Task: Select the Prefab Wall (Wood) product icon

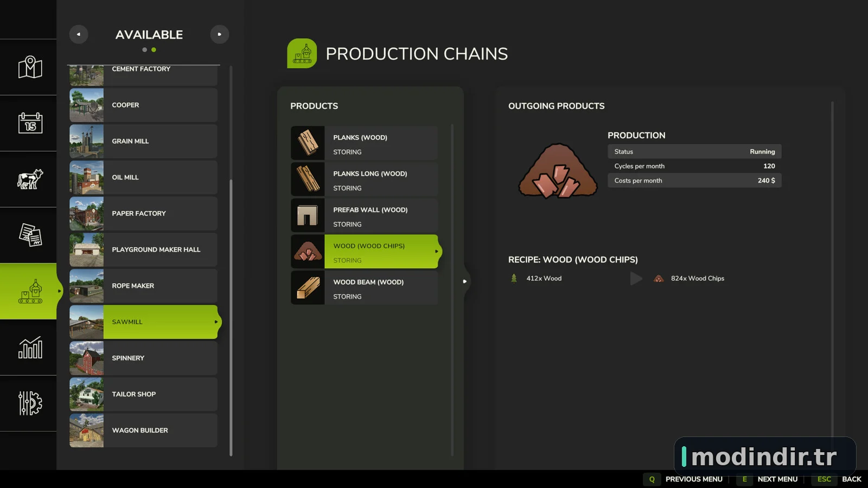Action: point(308,215)
